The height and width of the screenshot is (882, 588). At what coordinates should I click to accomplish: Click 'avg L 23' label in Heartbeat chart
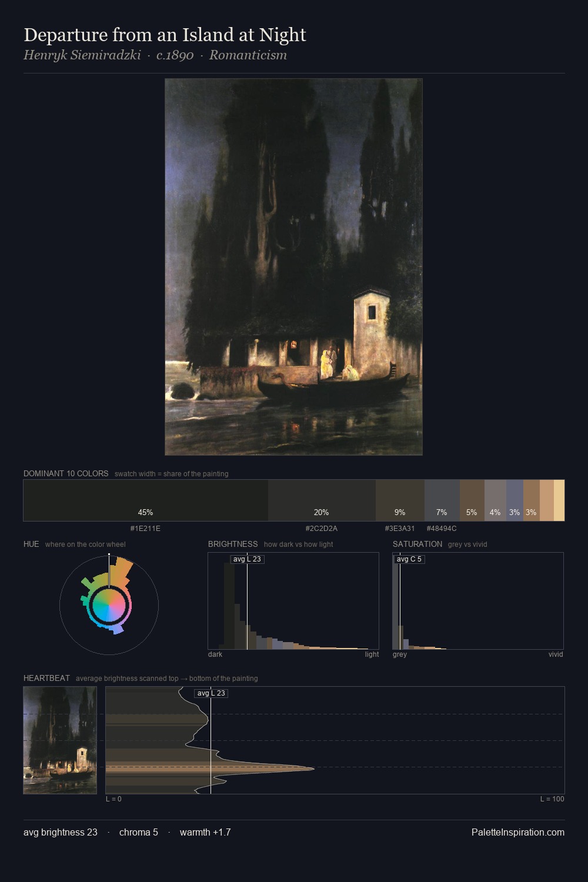point(211,693)
